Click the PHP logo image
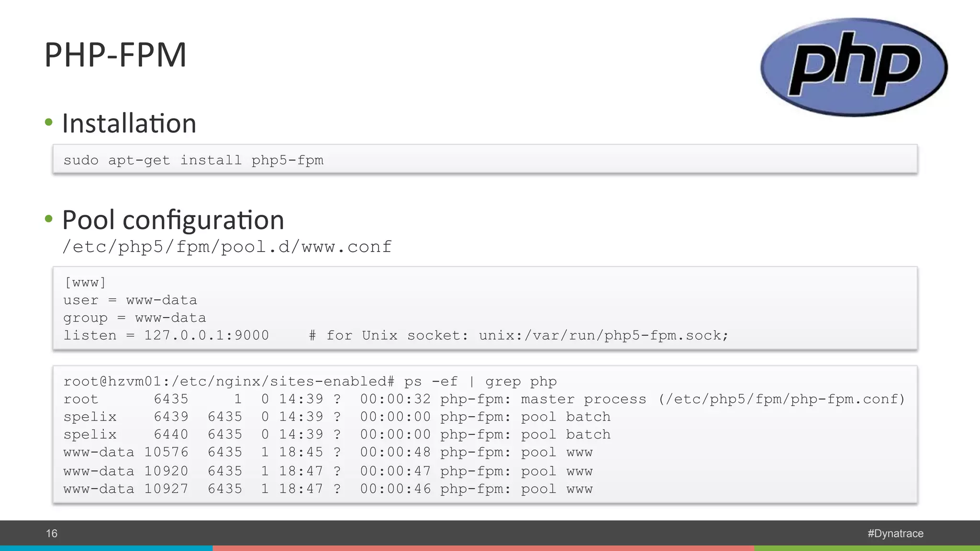This screenshot has width=980, height=551. coord(854,67)
